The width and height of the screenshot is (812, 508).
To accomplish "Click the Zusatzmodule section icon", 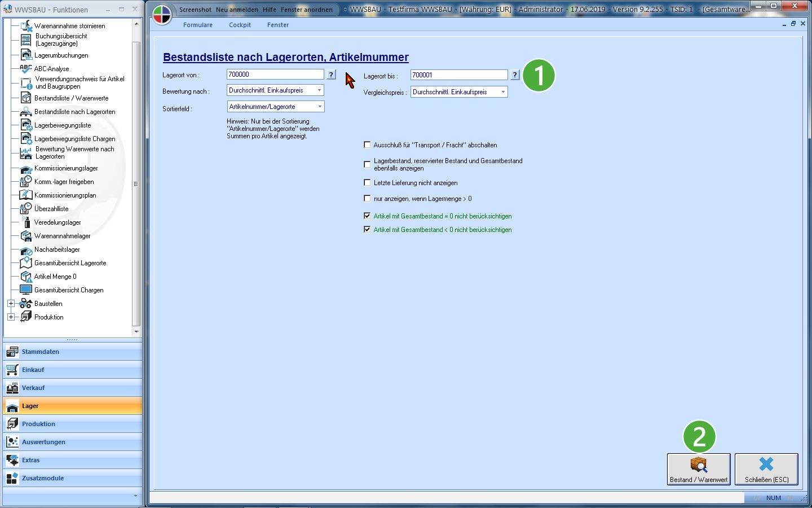I will coord(12,478).
